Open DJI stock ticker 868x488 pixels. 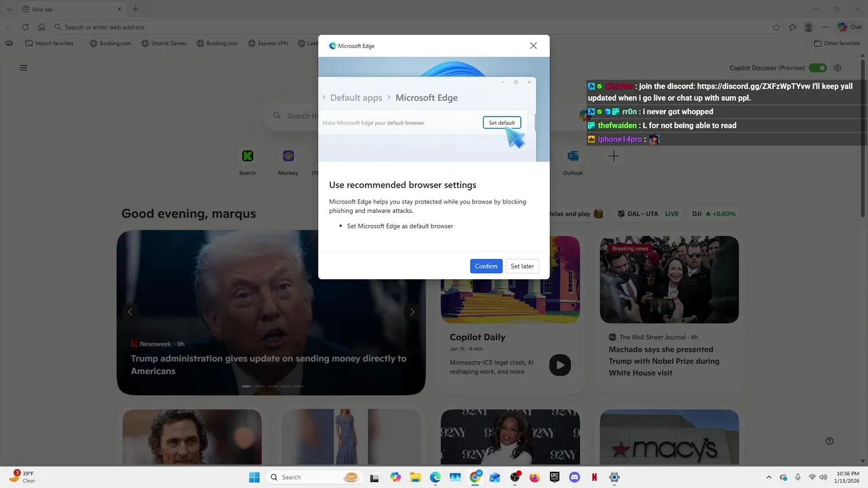pyautogui.click(x=714, y=213)
